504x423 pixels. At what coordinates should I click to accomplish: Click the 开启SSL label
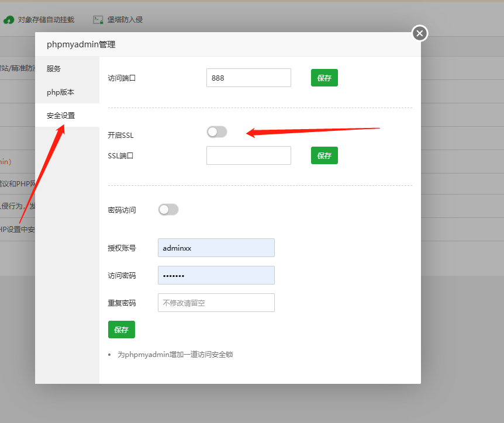tap(120, 135)
